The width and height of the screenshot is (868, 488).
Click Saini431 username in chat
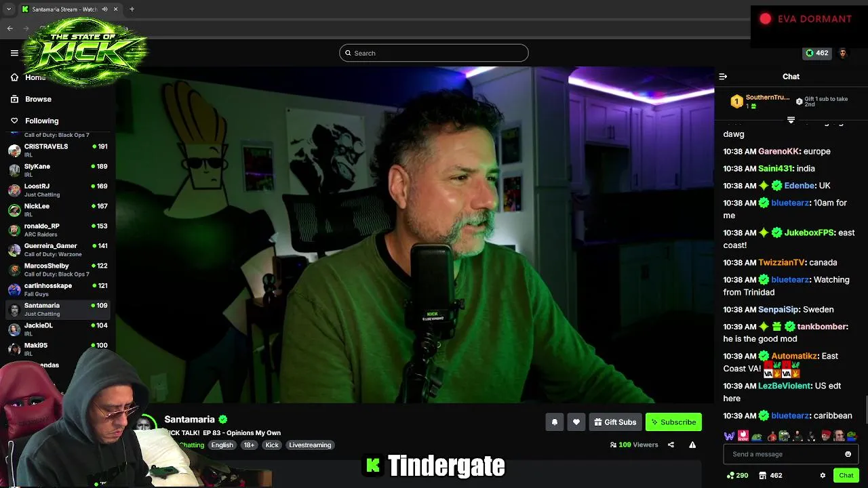pos(776,168)
